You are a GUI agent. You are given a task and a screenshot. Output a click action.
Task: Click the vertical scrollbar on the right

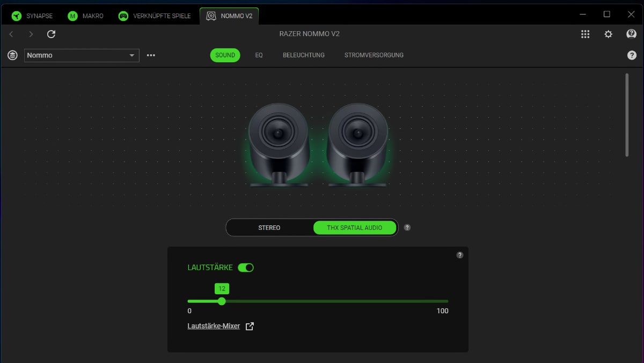(x=626, y=115)
